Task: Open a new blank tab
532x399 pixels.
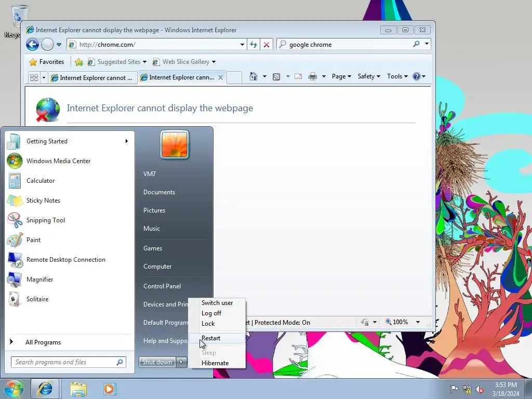Action: pos(234,78)
